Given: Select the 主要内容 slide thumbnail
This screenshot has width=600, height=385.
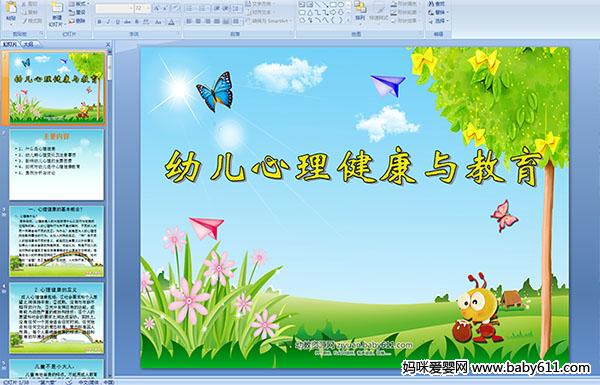Looking at the screenshot, I should [57, 165].
